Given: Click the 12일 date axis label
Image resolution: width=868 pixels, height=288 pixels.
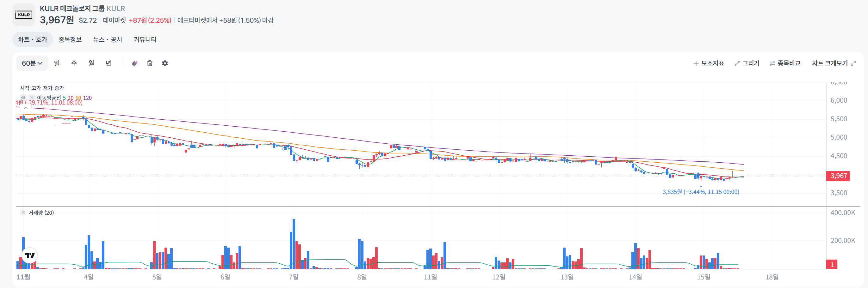Looking at the screenshot, I should pyautogui.click(x=499, y=277).
